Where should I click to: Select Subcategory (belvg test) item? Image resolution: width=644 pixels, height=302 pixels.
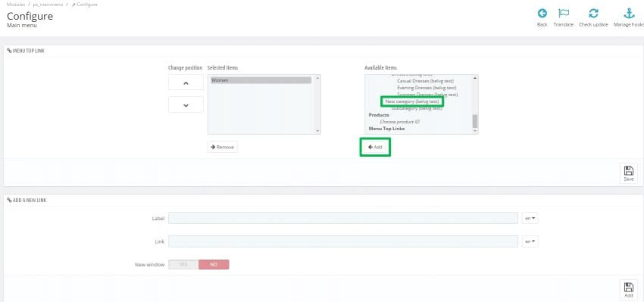pos(417,108)
